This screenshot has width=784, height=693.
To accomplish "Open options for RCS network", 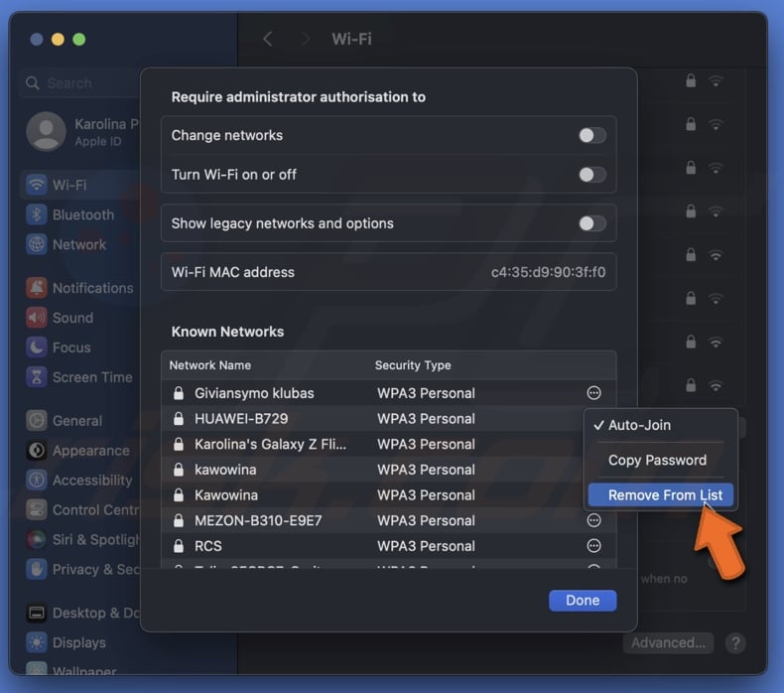I will [593, 546].
